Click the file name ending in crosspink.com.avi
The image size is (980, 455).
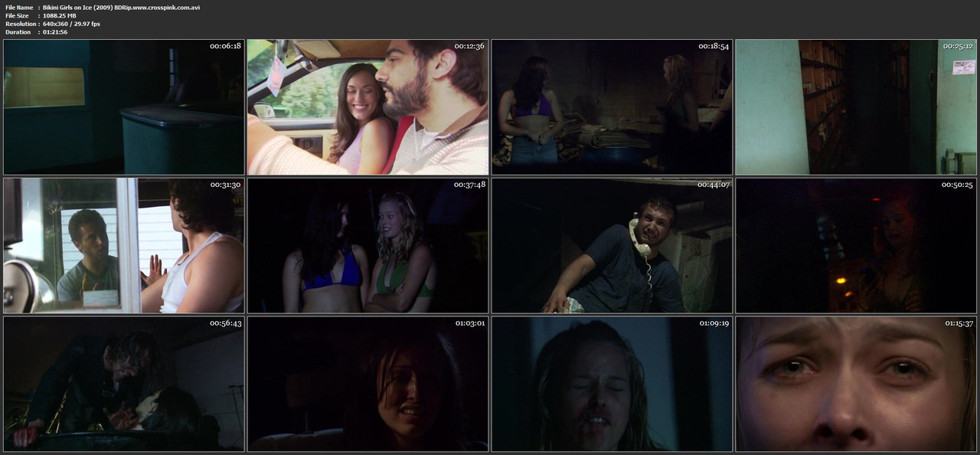tap(122, 7)
